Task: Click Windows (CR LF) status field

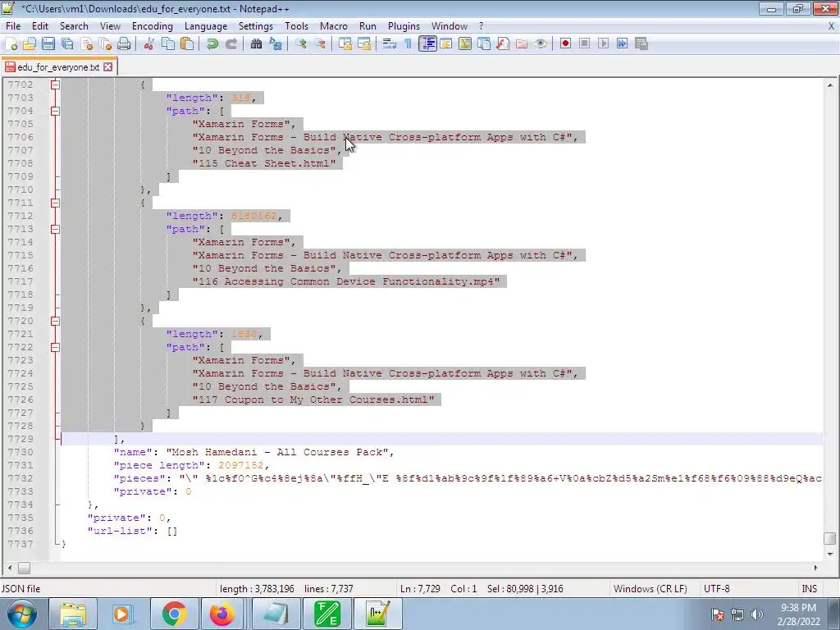Action: click(x=650, y=589)
